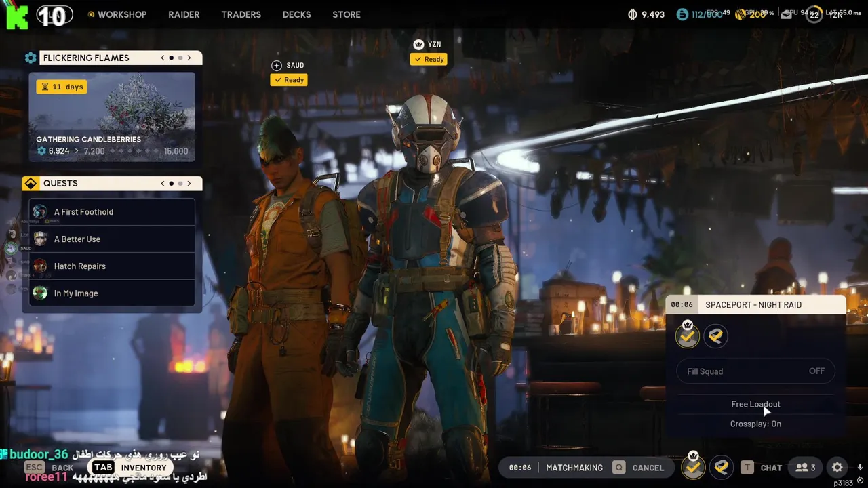Open the A First Foothold quest
The width and height of the screenshot is (868, 488).
point(112,212)
